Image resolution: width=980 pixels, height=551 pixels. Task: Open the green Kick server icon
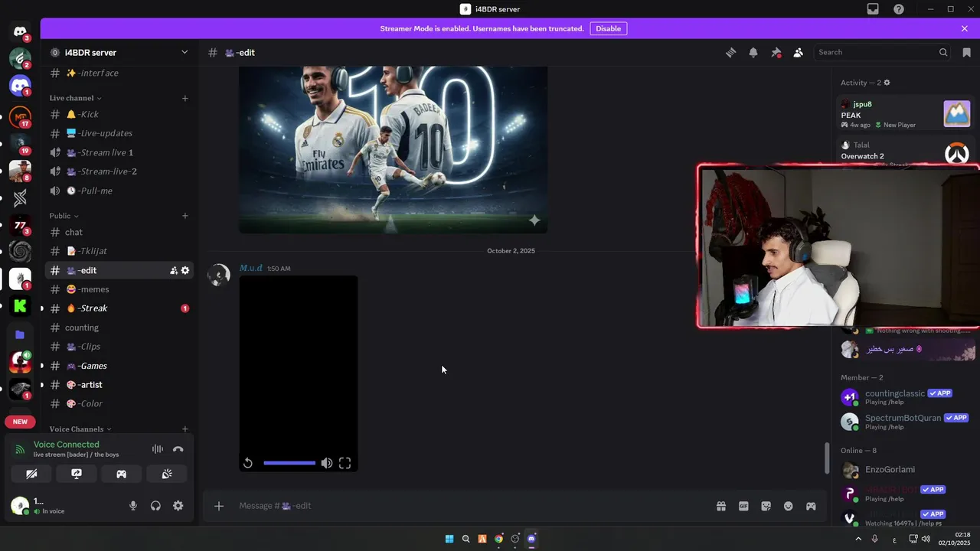tap(21, 306)
